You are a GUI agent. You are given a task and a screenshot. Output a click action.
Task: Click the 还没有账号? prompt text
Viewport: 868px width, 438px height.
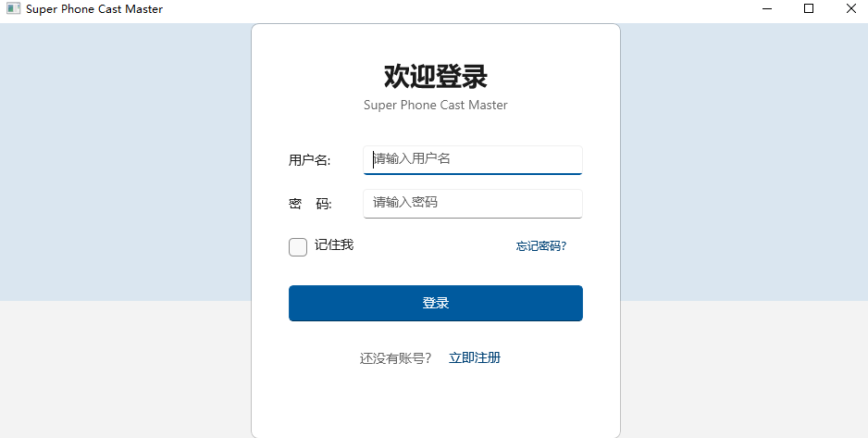click(395, 358)
